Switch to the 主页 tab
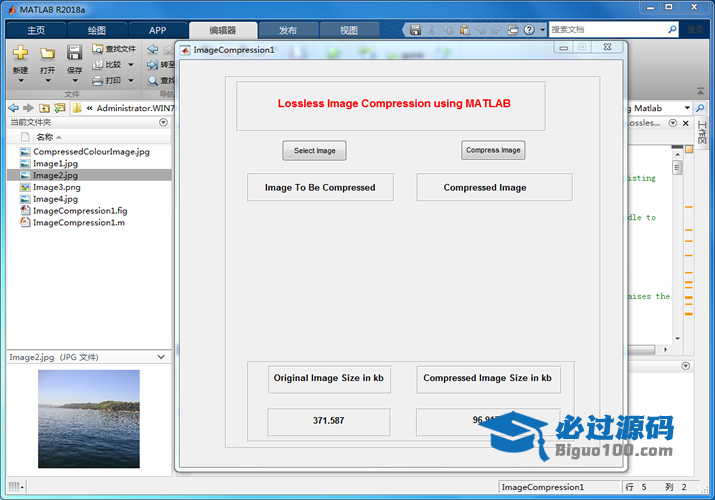Viewport: 715px width, 500px height. click(x=36, y=30)
